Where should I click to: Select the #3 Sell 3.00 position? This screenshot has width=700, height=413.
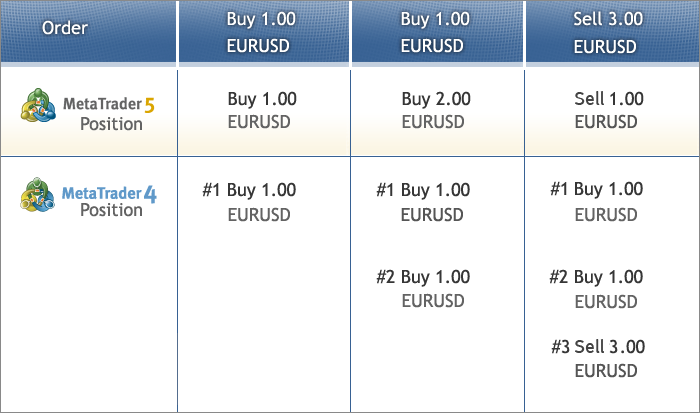pyautogui.click(x=598, y=347)
